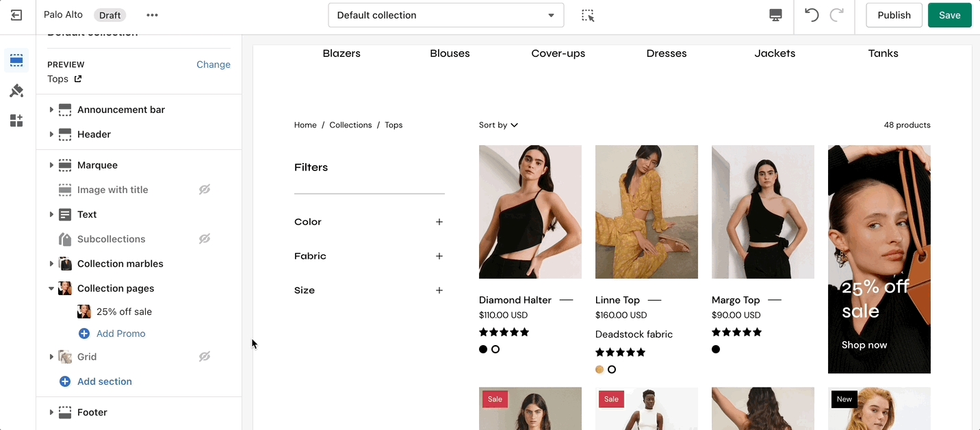The image size is (980, 430).
Task: Click the Add Promo link
Action: 120,333
